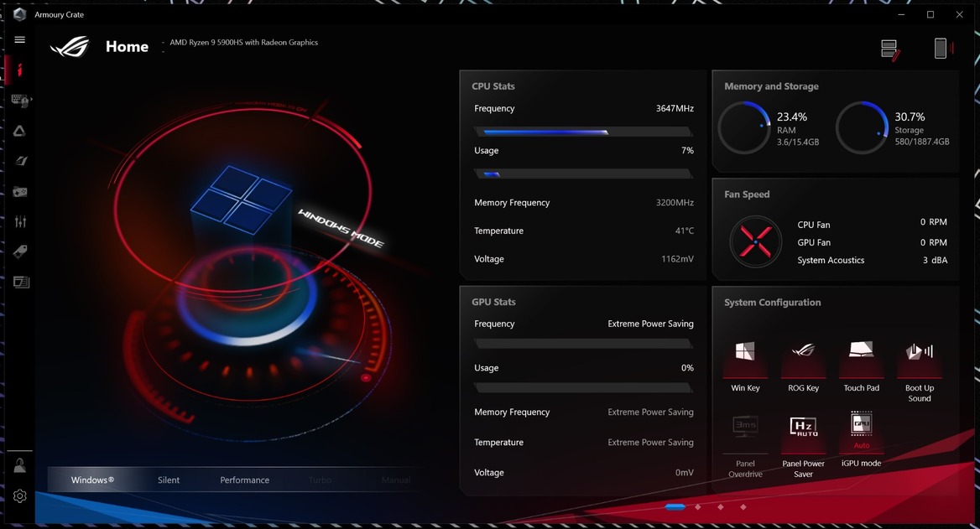Open the Device keyboard-mouse sidebar icon

tap(21, 100)
